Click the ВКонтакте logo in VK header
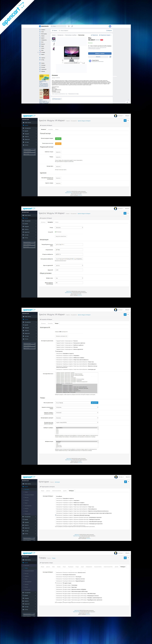 point(44,26)
